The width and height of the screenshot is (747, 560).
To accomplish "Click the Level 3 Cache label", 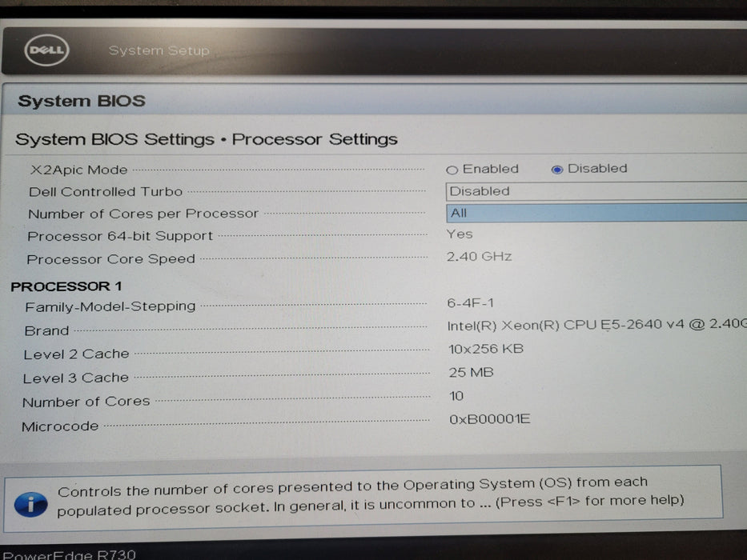I will [x=76, y=378].
